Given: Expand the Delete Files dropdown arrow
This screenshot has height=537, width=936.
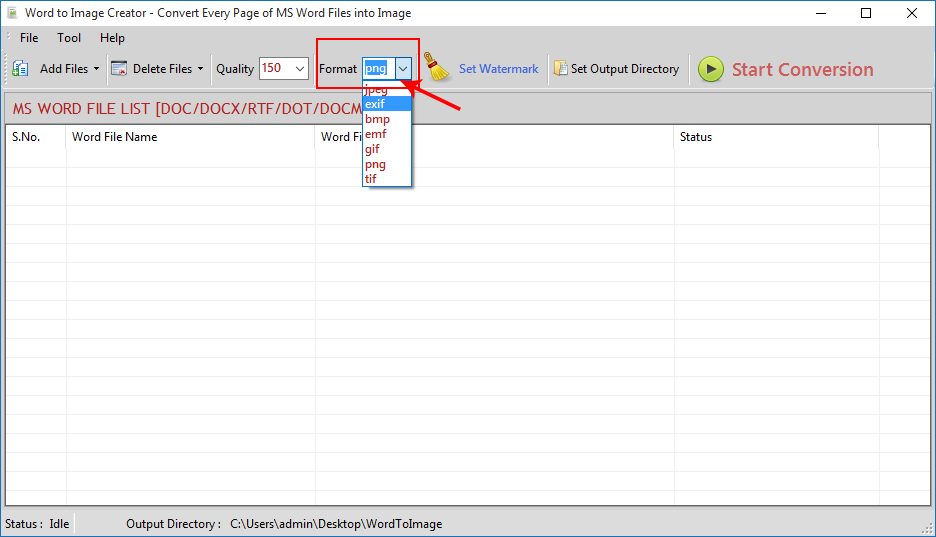Looking at the screenshot, I should pyautogui.click(x=201, y=69).
